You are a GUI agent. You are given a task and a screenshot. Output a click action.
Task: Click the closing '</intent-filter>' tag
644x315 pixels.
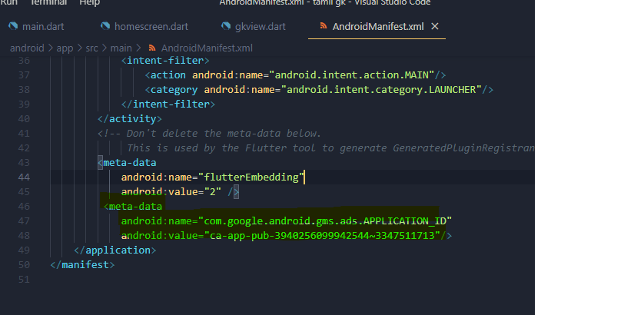pyautogui.click(x=168, y=104)
